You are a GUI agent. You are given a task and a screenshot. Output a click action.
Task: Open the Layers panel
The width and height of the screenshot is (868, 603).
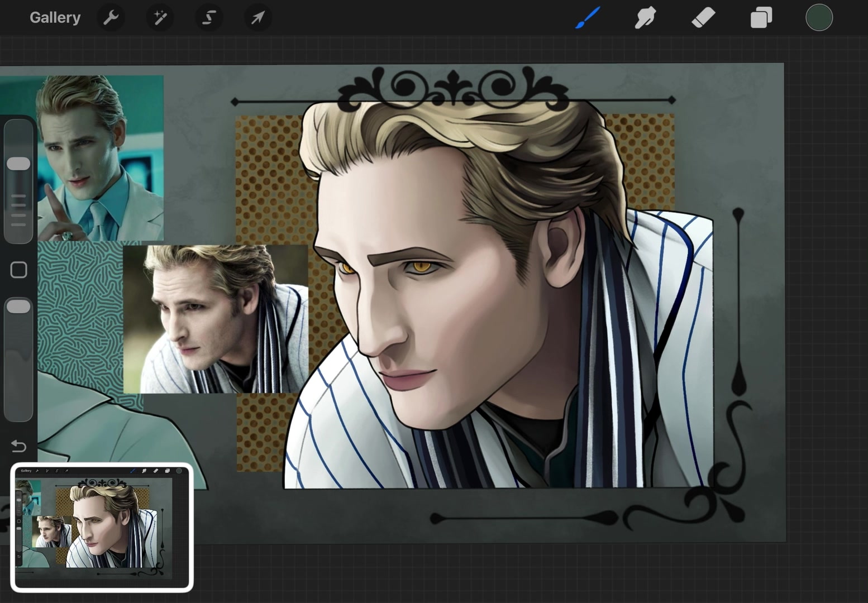pyautogui.click(x=761, y=17)
